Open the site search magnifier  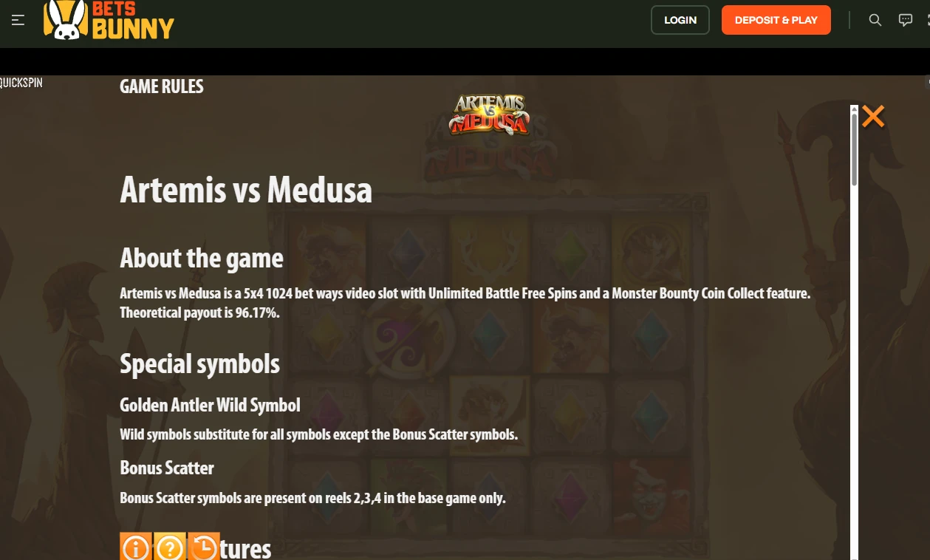pos(875,20)
